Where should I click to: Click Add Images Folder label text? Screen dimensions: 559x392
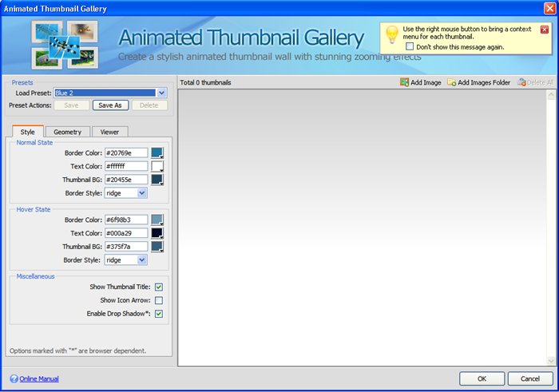(x=484, y=82)
